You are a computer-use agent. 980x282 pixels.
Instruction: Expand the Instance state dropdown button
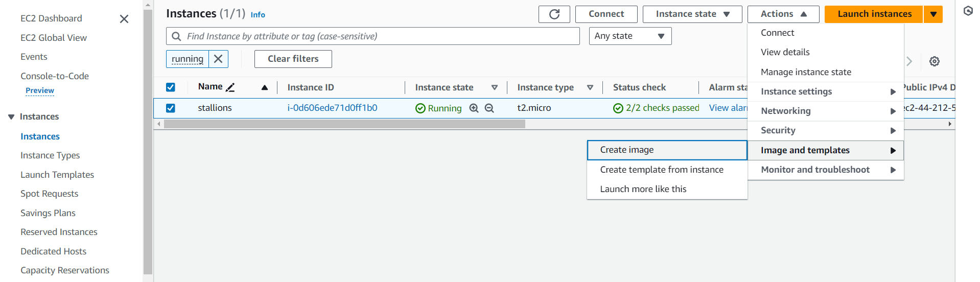pos(692,14)
